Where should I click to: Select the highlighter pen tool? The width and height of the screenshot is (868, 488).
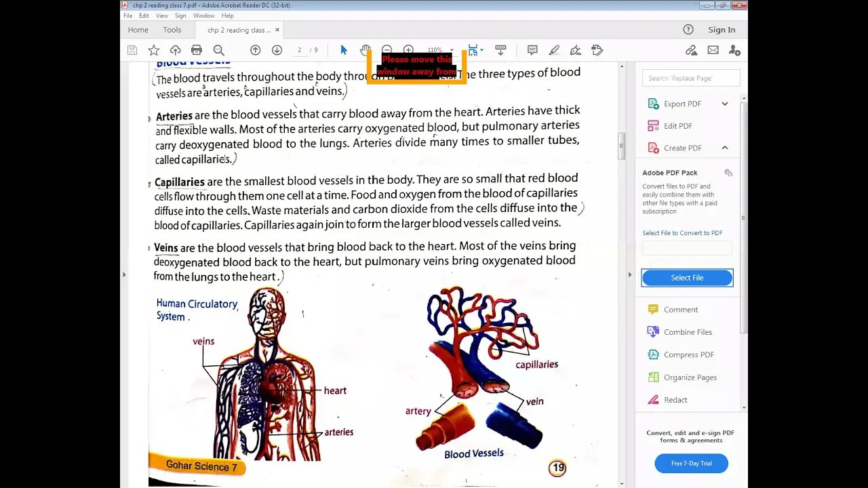click(554, 50)
